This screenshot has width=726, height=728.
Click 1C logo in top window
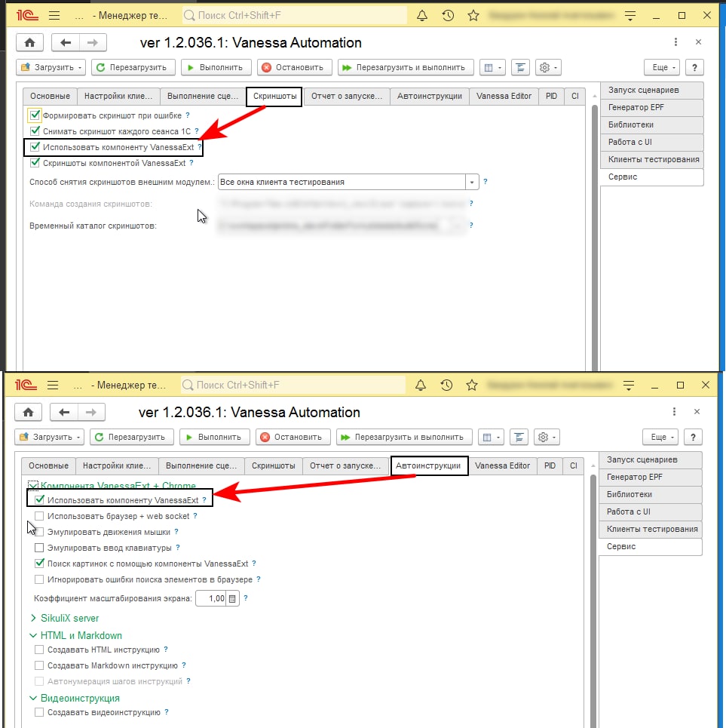coord(27,15)
